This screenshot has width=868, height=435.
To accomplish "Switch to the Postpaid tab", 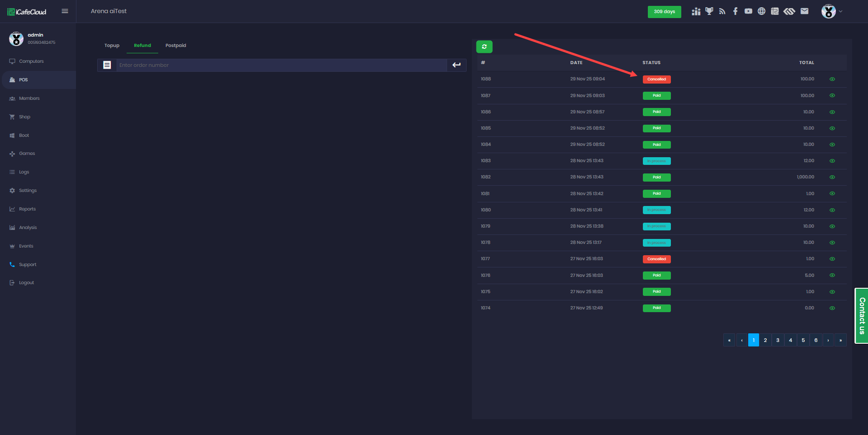I will (175, 46).
